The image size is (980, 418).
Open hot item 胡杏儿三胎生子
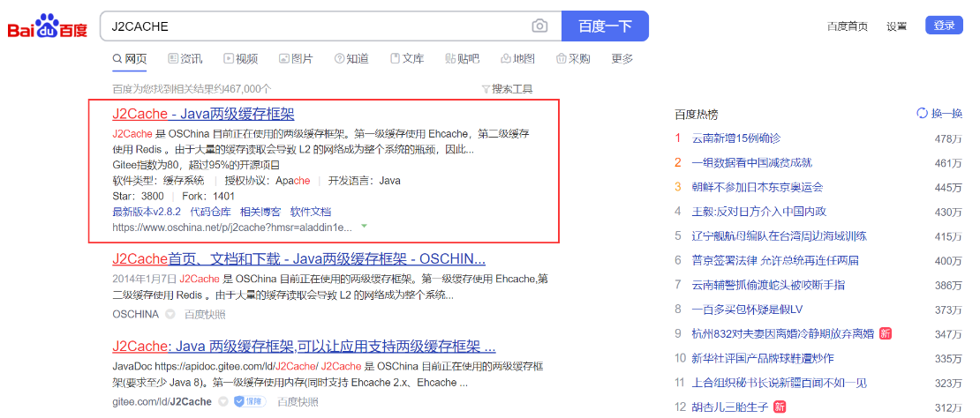click(x=730, y=407)
